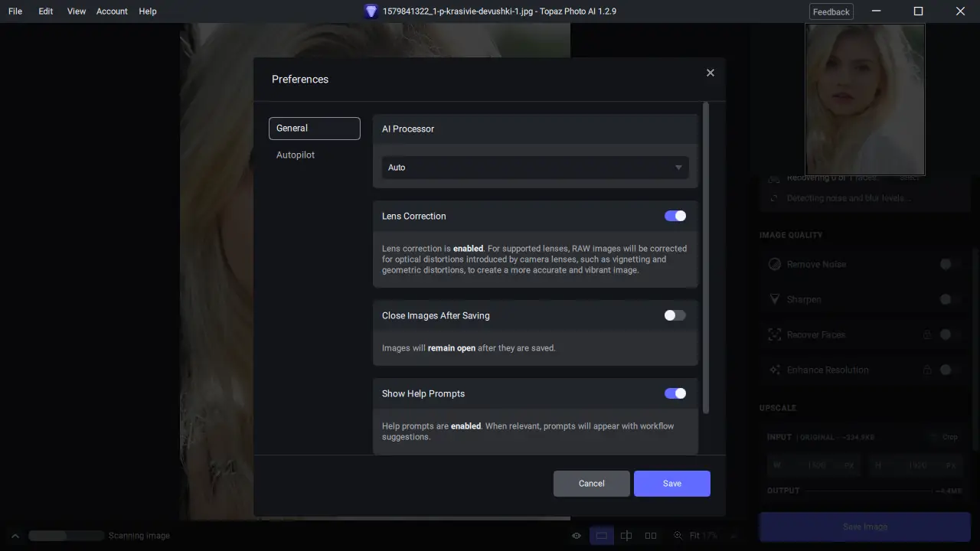980x551 pixels.
Task: Disable the Lens Correction toggle
Action: [x=675, y=216]
